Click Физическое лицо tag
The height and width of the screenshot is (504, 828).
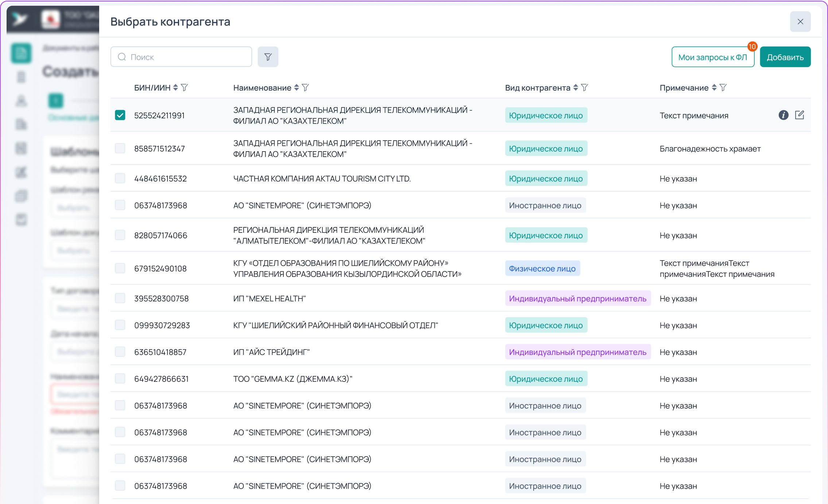tap(542, 269)
